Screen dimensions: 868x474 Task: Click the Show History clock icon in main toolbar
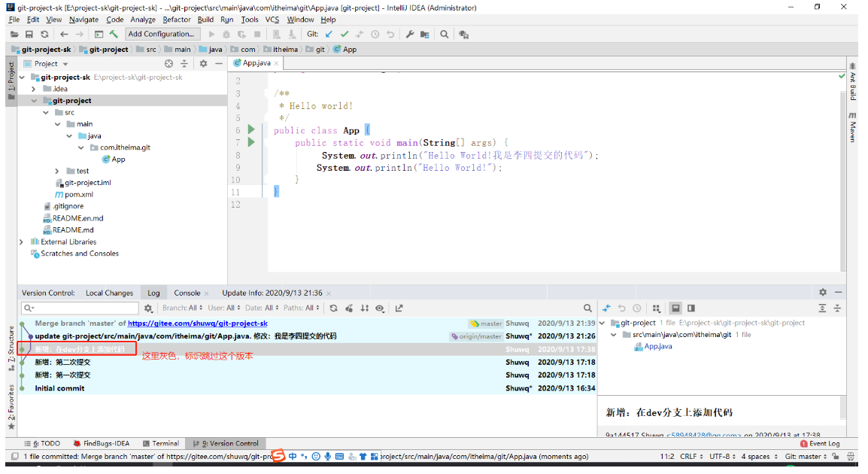(375, 35)
